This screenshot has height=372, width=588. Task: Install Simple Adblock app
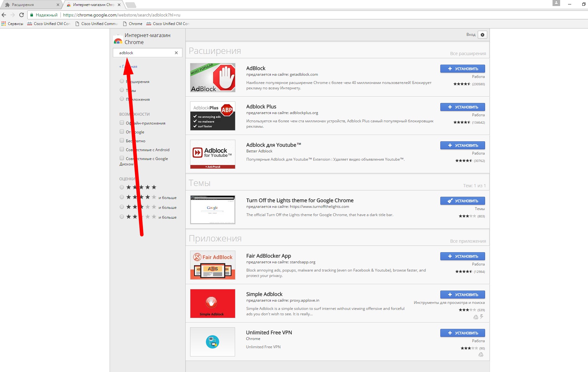(x=463, y=295)
